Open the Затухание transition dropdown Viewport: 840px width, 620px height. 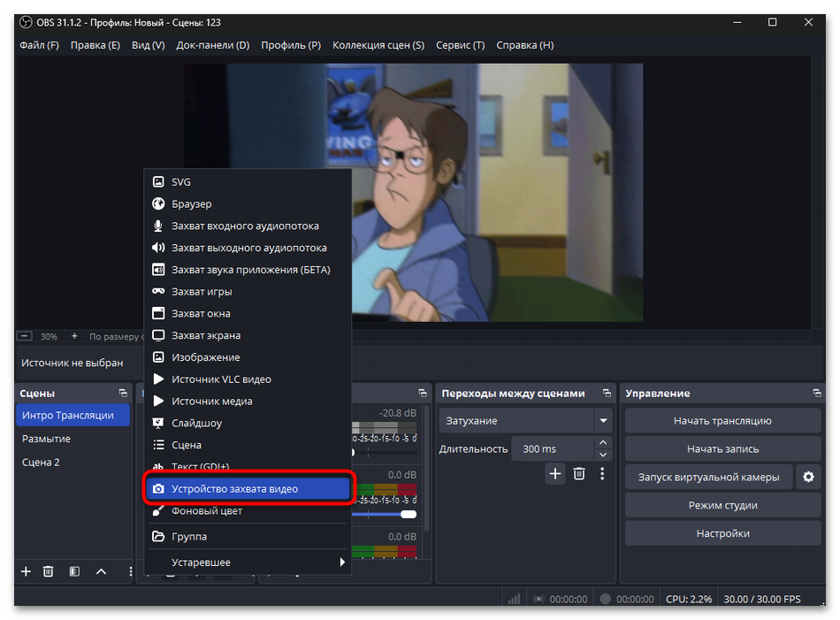525,421
